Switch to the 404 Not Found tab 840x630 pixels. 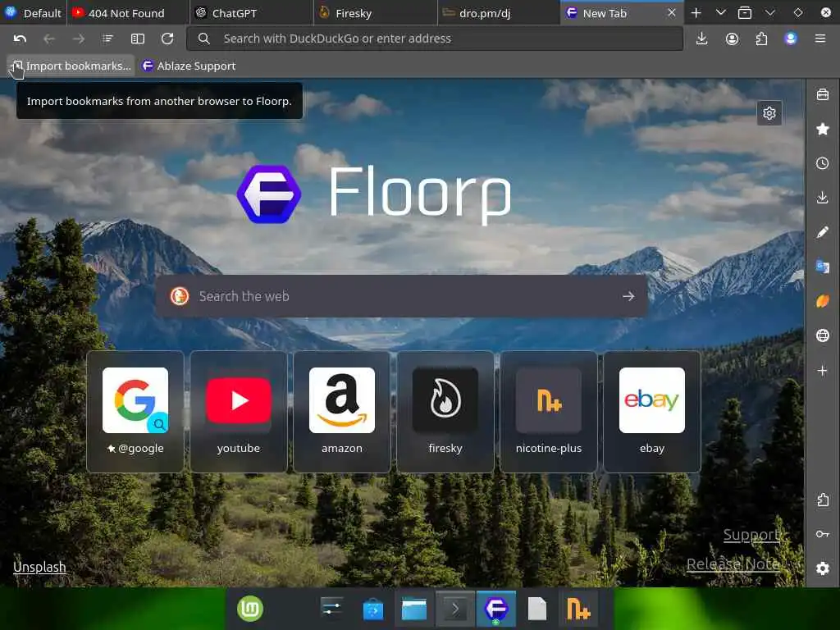point(127,13)
